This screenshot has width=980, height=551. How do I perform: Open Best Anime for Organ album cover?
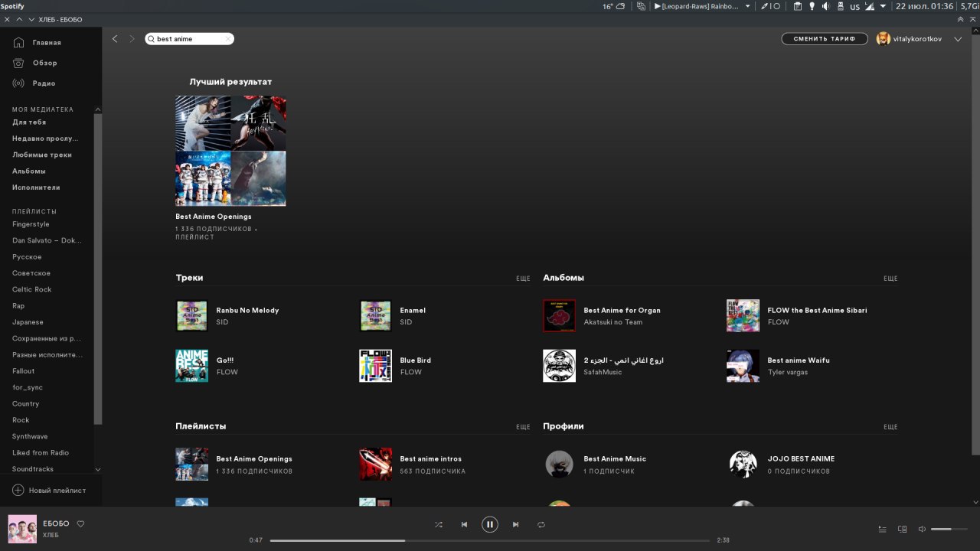559,316
